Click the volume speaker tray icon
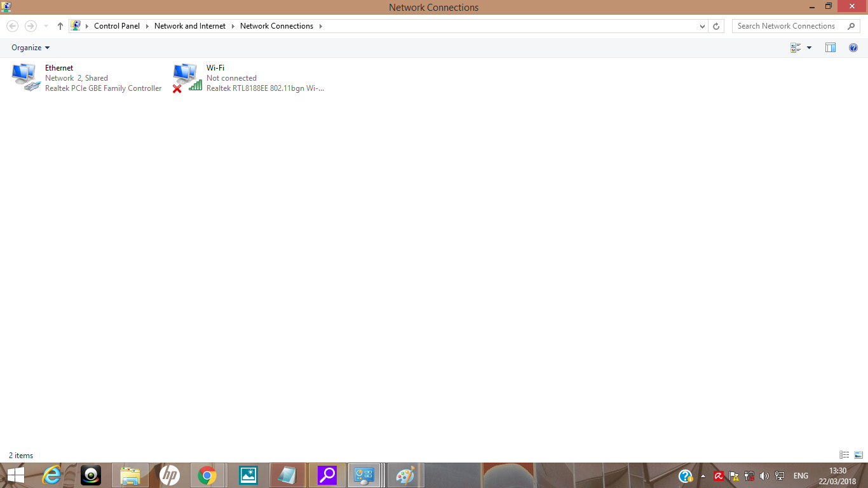The height and width of the screenshot is (488, 868). pyautogui.click(x=764, y=476)
